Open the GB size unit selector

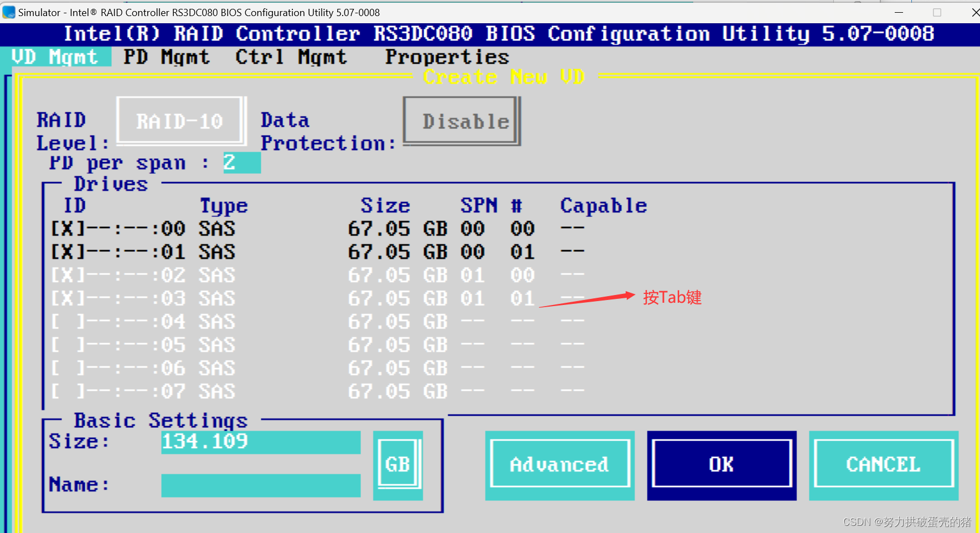pos(398,465)
